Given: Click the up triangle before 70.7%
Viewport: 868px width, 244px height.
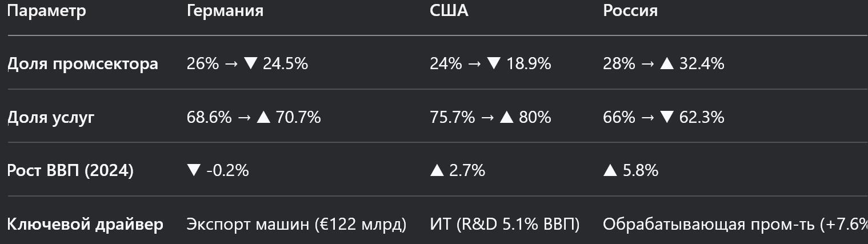Looking at the screenshot, I should click(263, 117).
